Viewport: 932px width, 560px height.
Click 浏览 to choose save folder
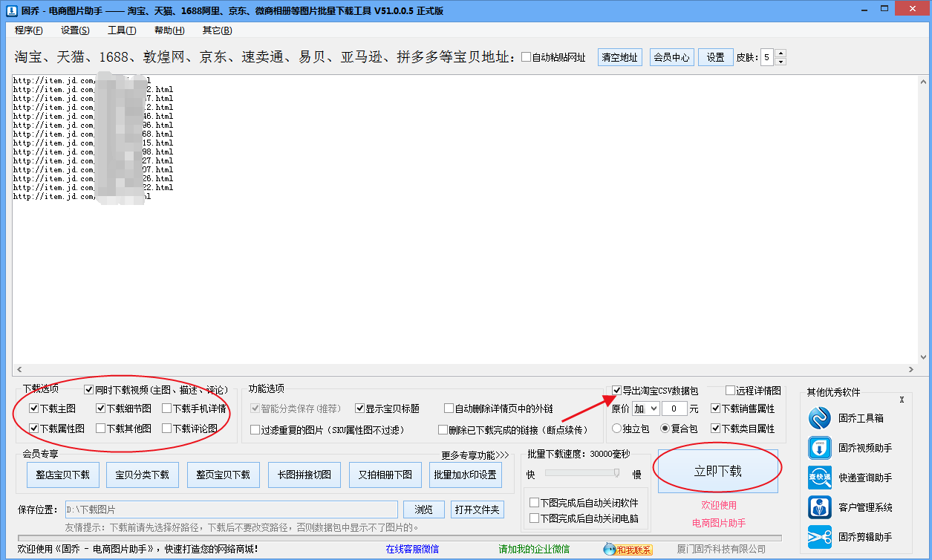[x=424, y=509]
